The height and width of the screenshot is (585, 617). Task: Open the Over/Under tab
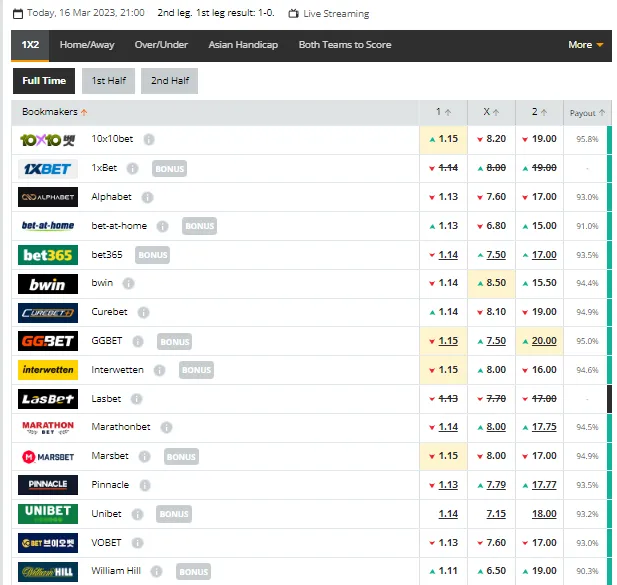click(x=161, y=45)
